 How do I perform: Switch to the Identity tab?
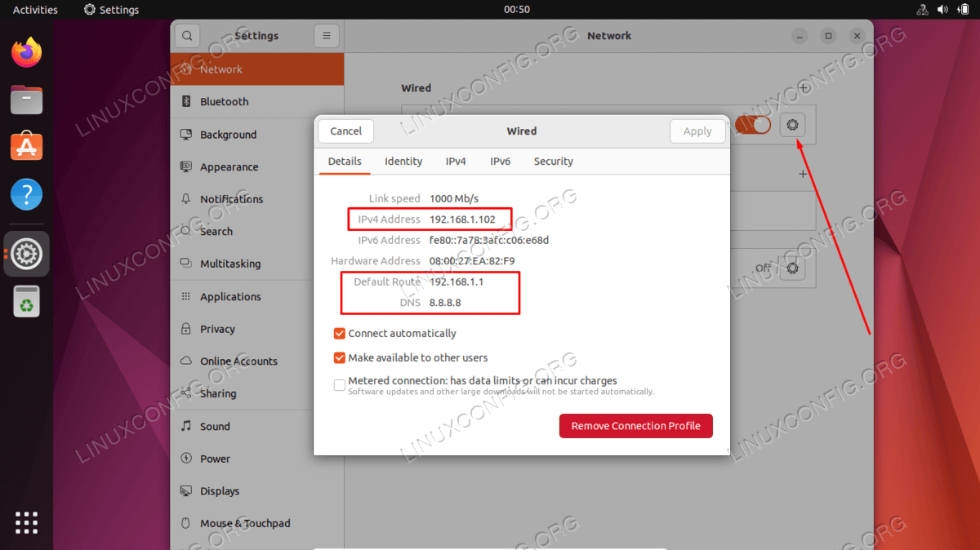pos(403,162)
